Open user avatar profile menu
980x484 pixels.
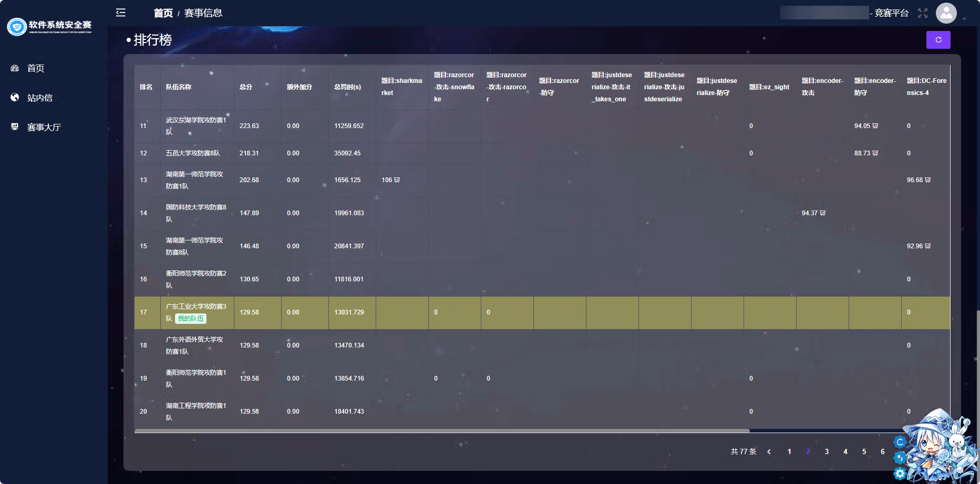tap(946, 13)
